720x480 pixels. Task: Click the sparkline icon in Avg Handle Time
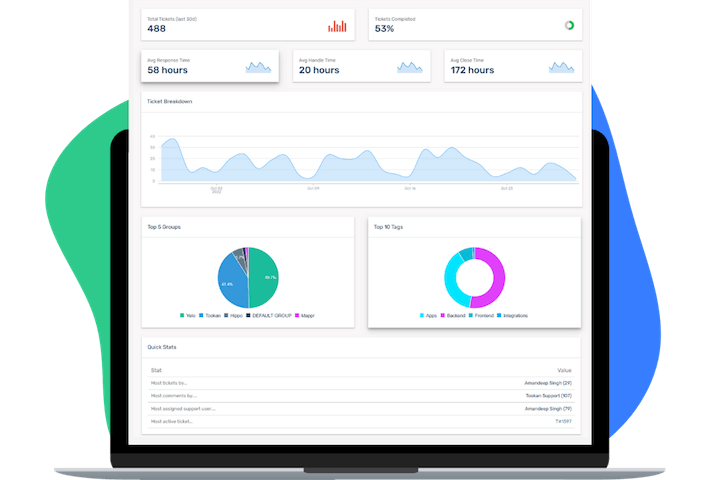(x=409, y=67)
